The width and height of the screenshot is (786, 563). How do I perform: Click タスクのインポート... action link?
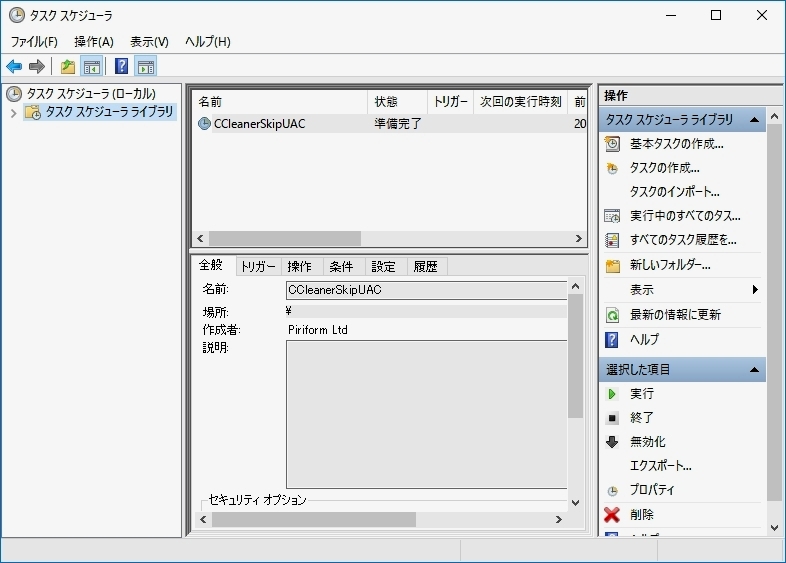pos(674,192)
